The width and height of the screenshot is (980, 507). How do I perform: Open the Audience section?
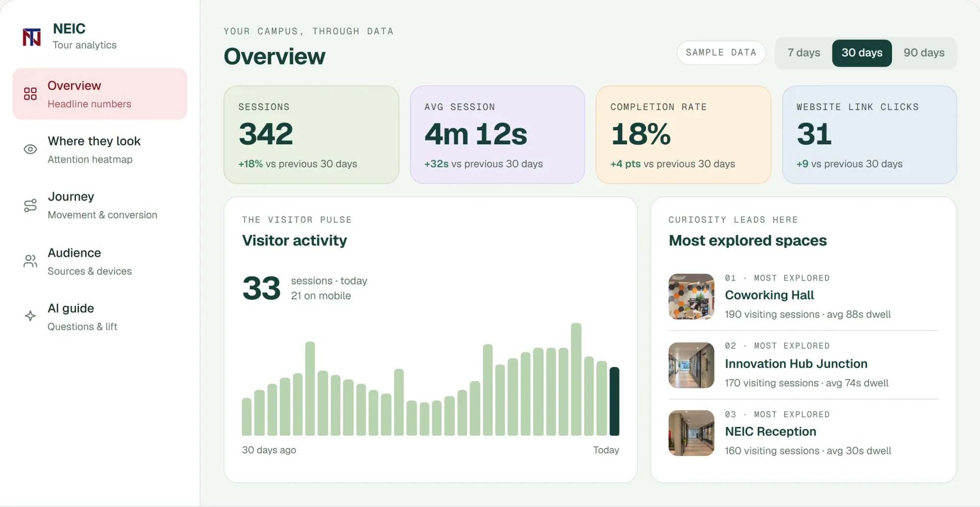tap(100, 261)
